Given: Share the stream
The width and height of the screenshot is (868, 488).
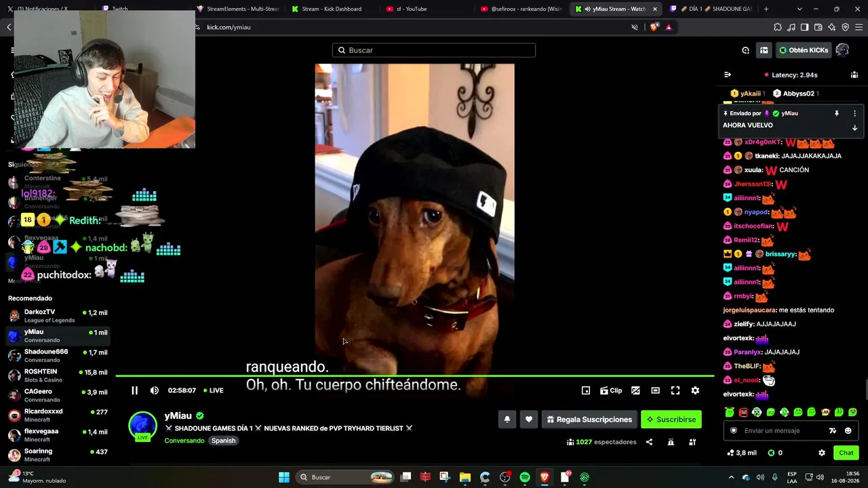Looking at the screenshot, I should pyautogui.click(x=649, y=442).
